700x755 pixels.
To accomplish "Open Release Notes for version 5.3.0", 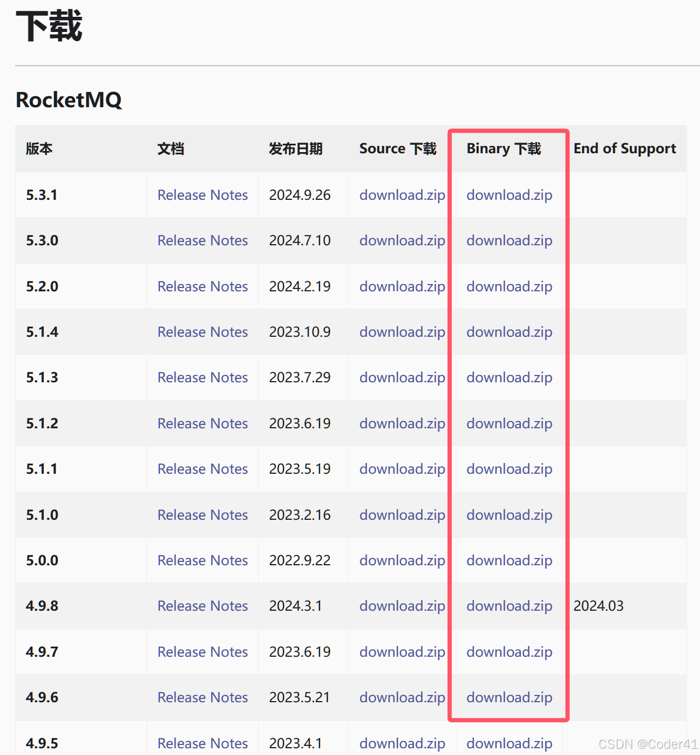I will pos(203,240).
